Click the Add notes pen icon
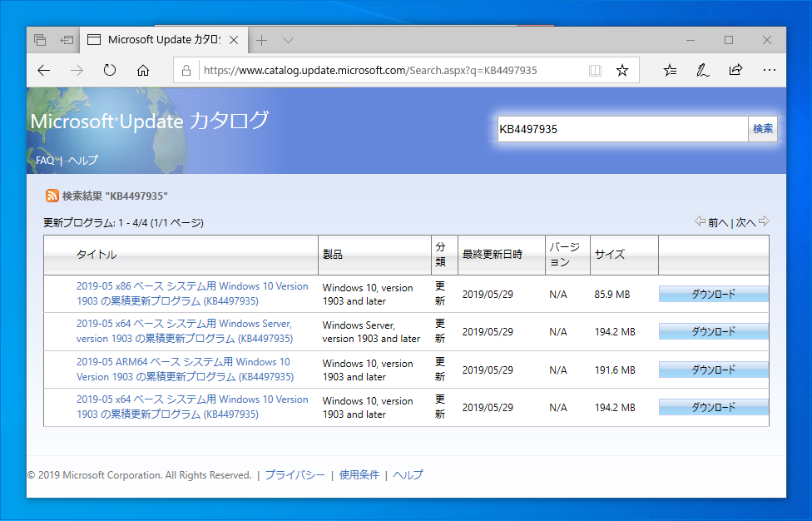 coord(703,71)
